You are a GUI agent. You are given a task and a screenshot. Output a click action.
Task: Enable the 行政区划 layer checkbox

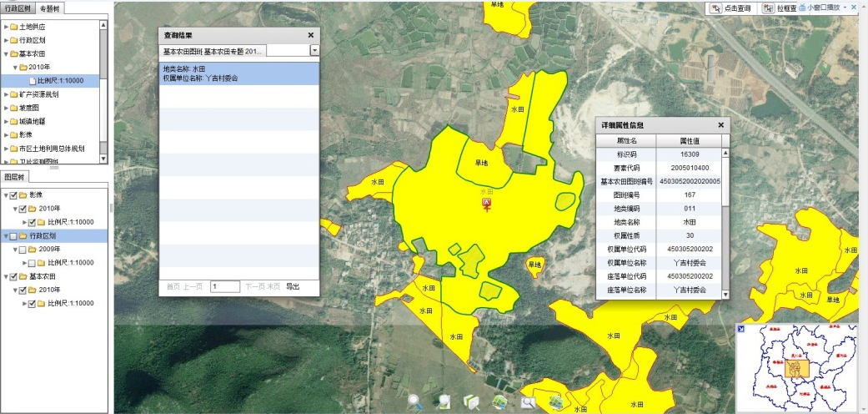pyautogui.click(x=14, y=236)
